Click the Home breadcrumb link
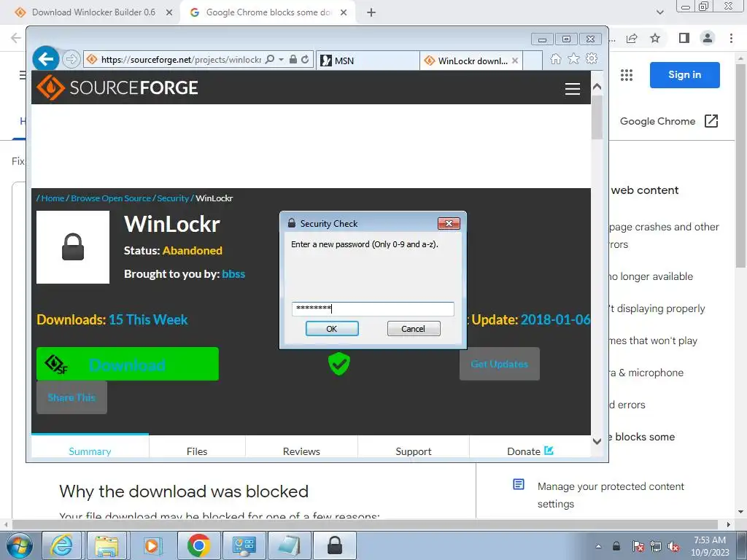This screenshot has height=560, width=747. pyautogui.click(x=53, y=198)
